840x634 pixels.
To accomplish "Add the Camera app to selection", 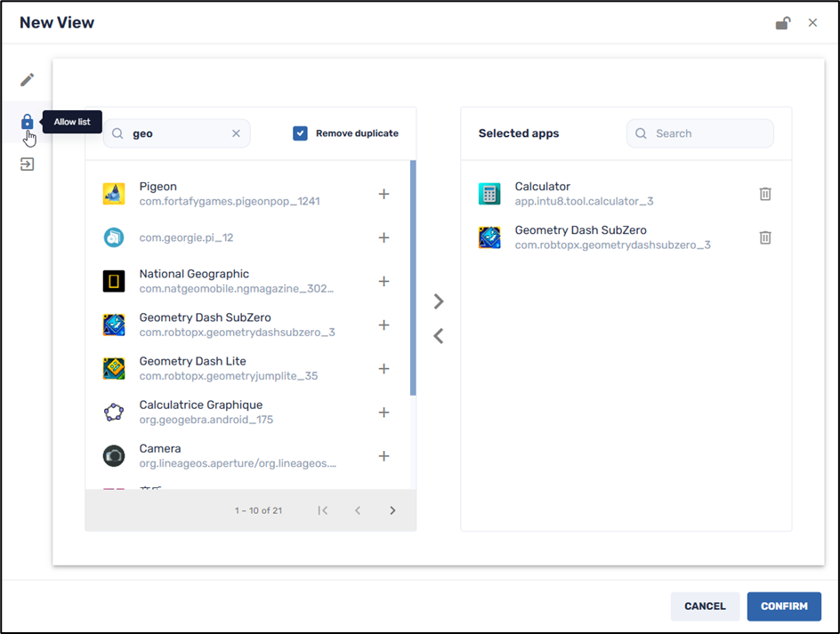I will point(384,455).
